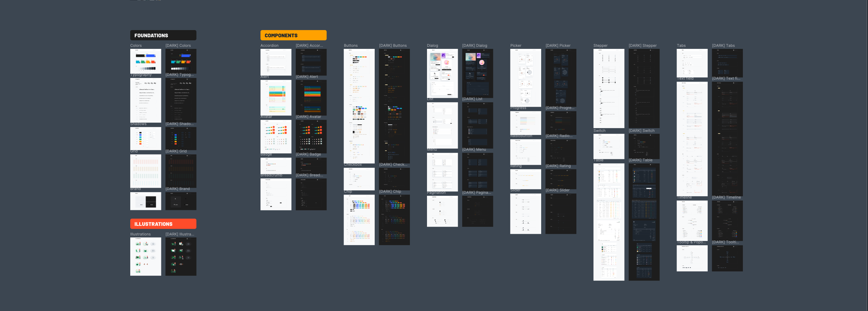Select the light Chip frame thumbnail
The width and height of the screenshot is (868, 311).
[359, 220]
